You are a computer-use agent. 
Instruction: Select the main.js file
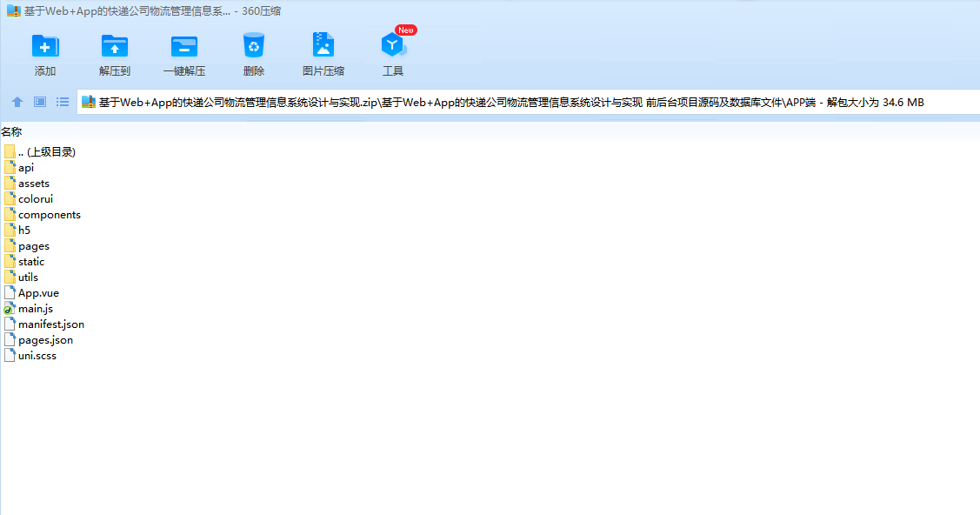[x=28, y=309]
